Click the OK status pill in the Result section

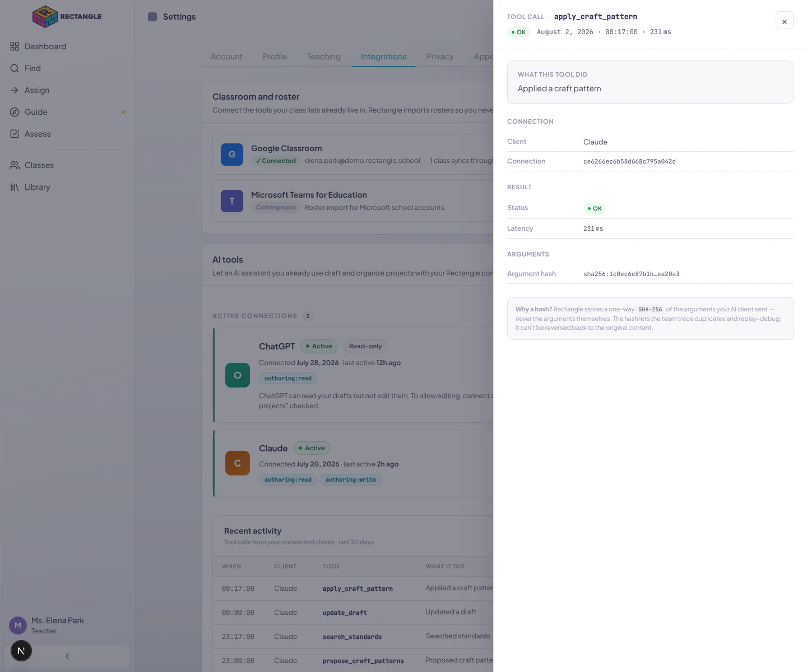pos(595,208)
